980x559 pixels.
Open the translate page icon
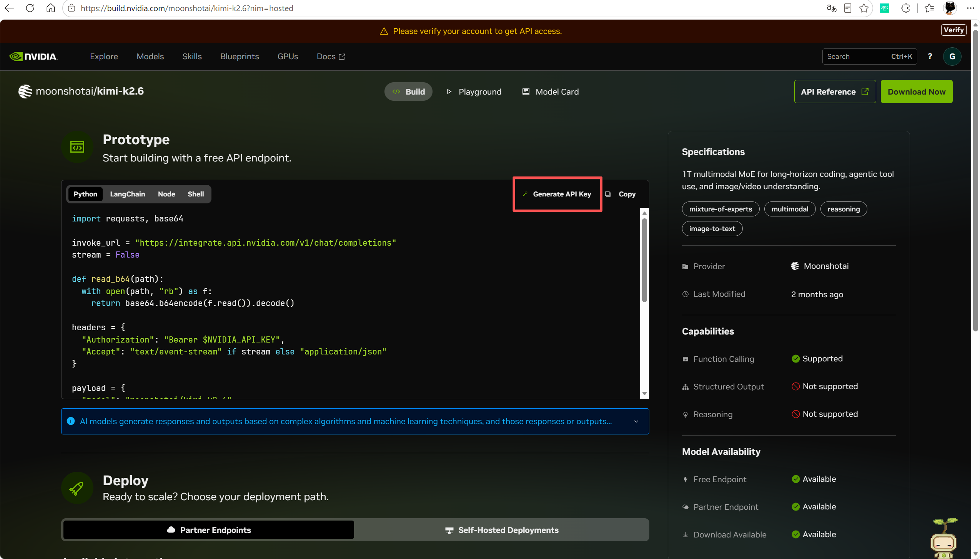coord(831,8)
